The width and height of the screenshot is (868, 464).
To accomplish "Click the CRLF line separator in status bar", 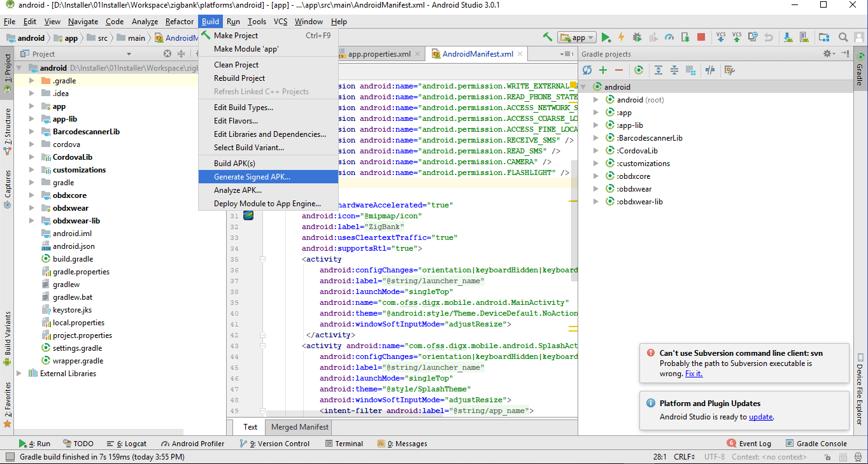I will point(685,456).
